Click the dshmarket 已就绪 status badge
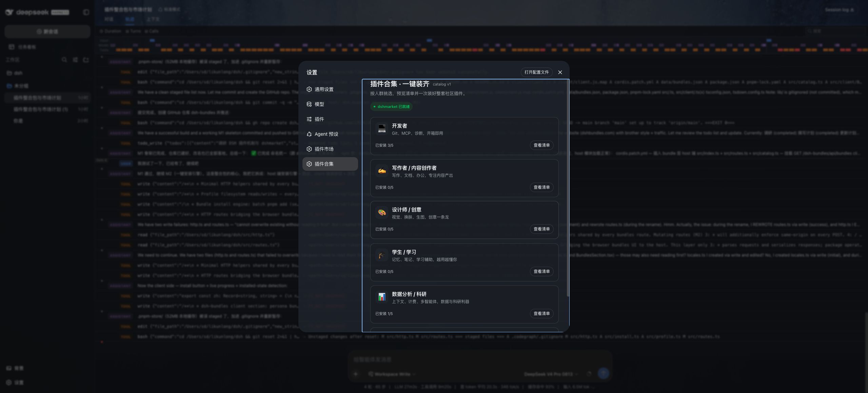 pyautogui.click(x=391, y=107)
